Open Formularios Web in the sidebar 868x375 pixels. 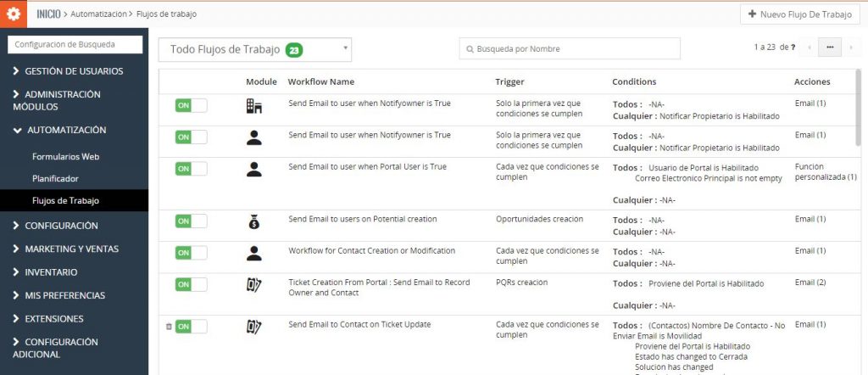click(x=66, y=157)
